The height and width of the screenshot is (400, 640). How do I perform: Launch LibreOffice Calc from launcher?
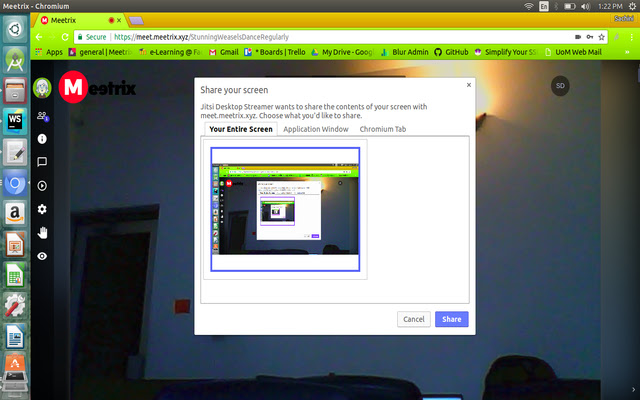pyautogui.click(x=15, y=275)
